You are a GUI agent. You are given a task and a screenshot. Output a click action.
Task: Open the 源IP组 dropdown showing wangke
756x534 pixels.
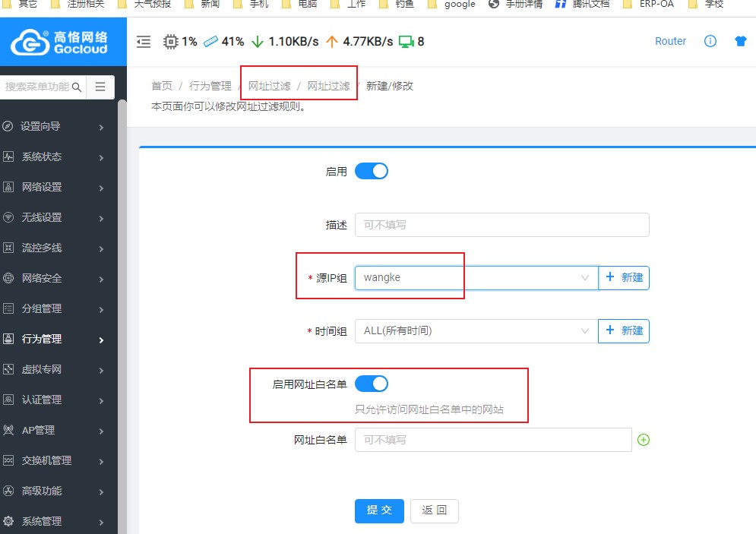476,278
